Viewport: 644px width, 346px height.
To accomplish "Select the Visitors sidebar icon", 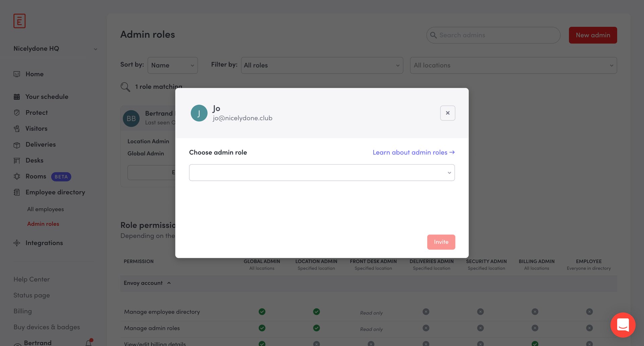I will click(x=17, y=128).
